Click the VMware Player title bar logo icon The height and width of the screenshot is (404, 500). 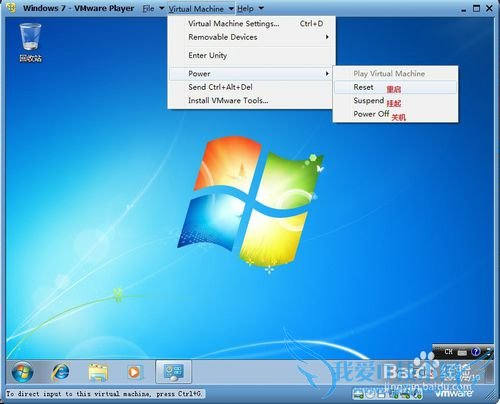tap(11, 8)
